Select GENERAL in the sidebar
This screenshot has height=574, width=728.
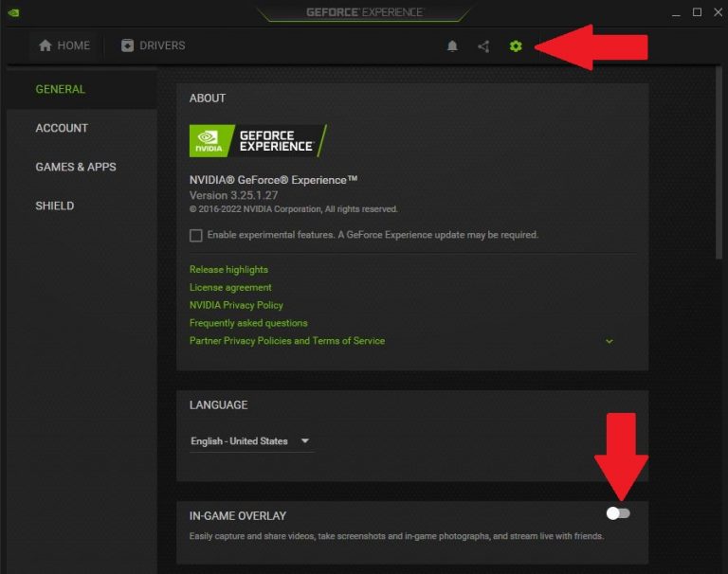tap(82, 89)
